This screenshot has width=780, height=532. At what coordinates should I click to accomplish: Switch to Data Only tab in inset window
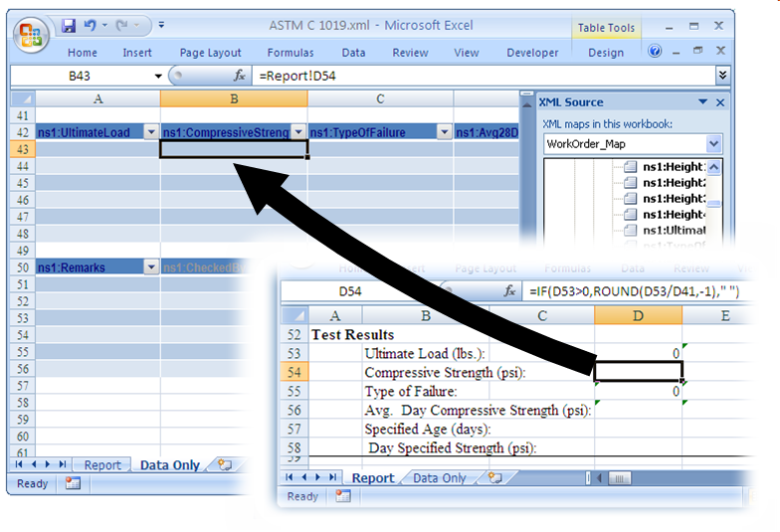pos(440,478)
